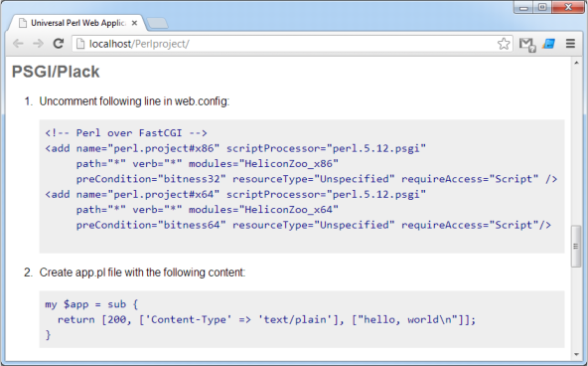Click the page icon in address bar

(x=79, y=44)
